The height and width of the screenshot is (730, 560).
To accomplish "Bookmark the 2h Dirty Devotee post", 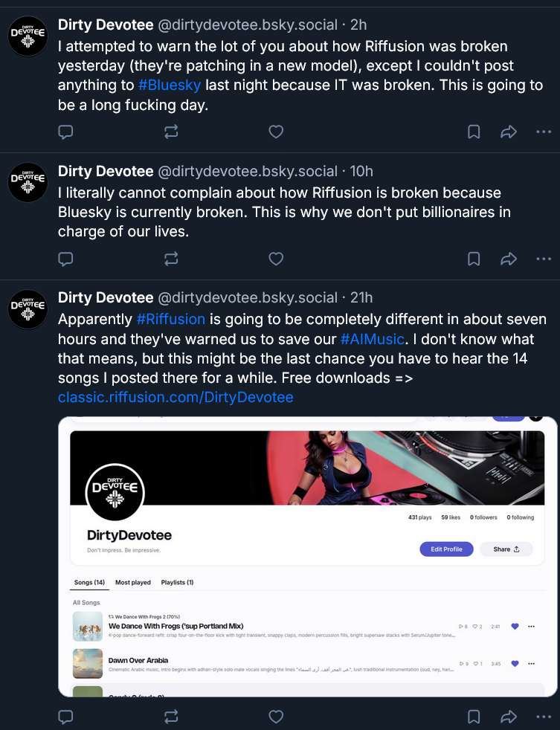I will (474, 132).
